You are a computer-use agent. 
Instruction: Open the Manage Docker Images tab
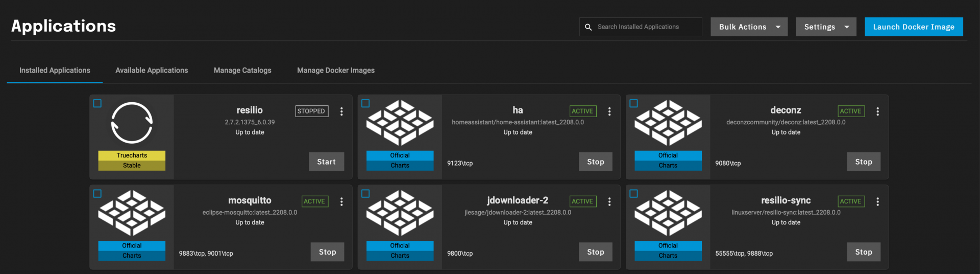coord(336,71)
